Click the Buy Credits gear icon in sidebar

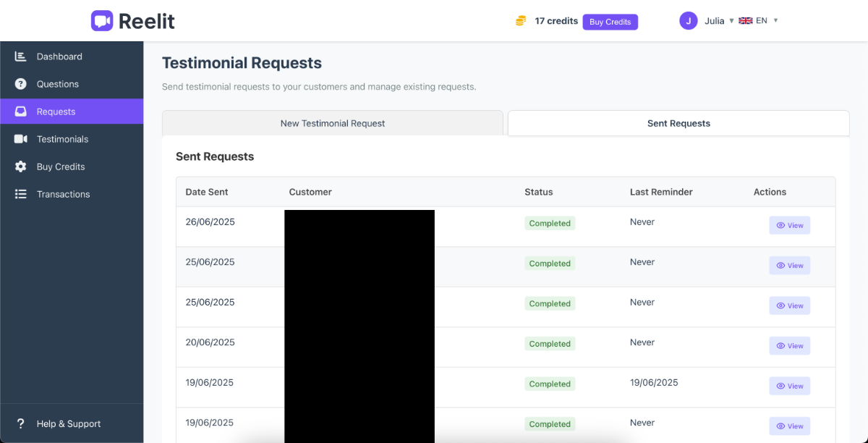click(x=21, y=166)
